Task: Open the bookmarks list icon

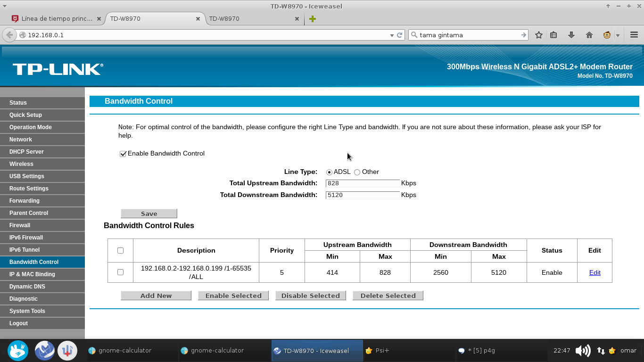Action: [x=554, y=35]
